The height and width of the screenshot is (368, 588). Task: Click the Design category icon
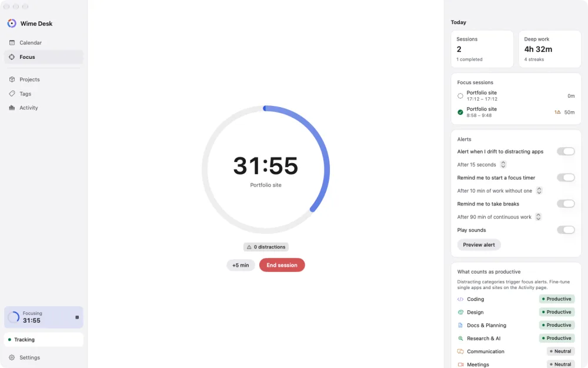(x=460, y=312)
